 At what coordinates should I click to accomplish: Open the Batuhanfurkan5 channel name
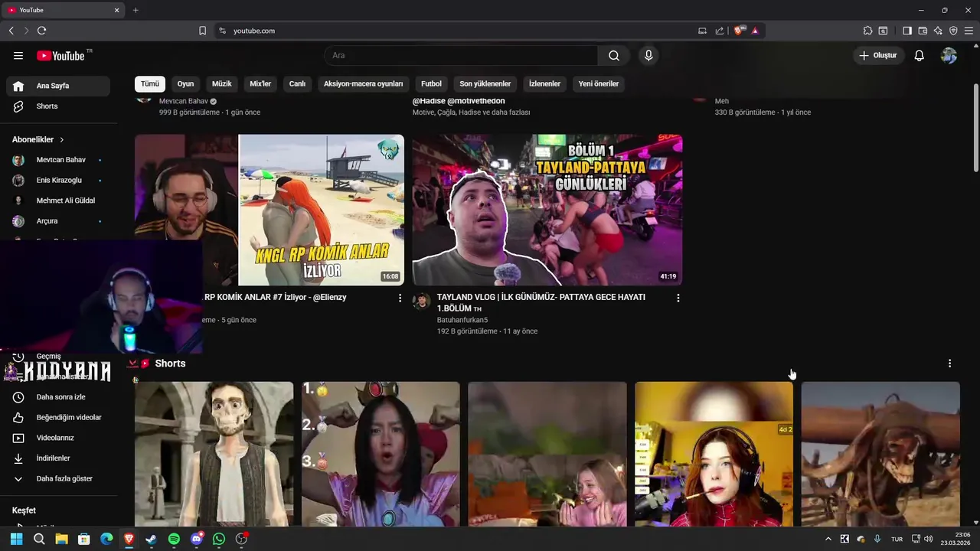click(x=462, y=320)
